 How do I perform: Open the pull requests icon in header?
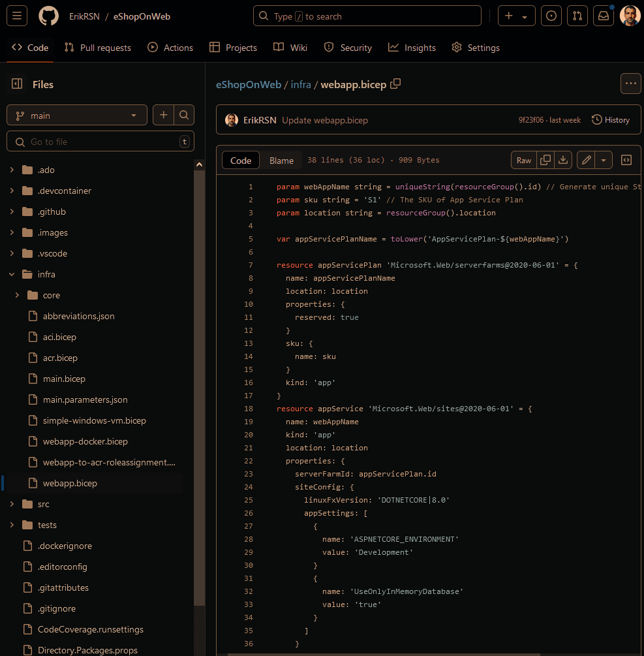(x=577, y=16)
